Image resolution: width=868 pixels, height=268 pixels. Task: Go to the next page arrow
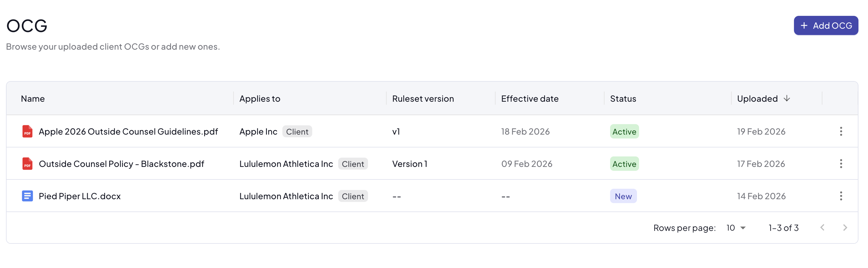pos(845,228)
